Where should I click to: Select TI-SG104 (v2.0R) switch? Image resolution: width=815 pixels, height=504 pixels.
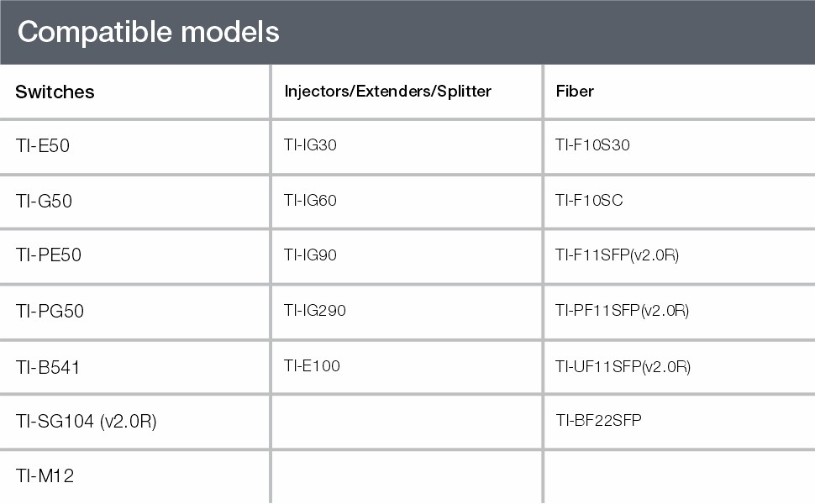point(86,421)
